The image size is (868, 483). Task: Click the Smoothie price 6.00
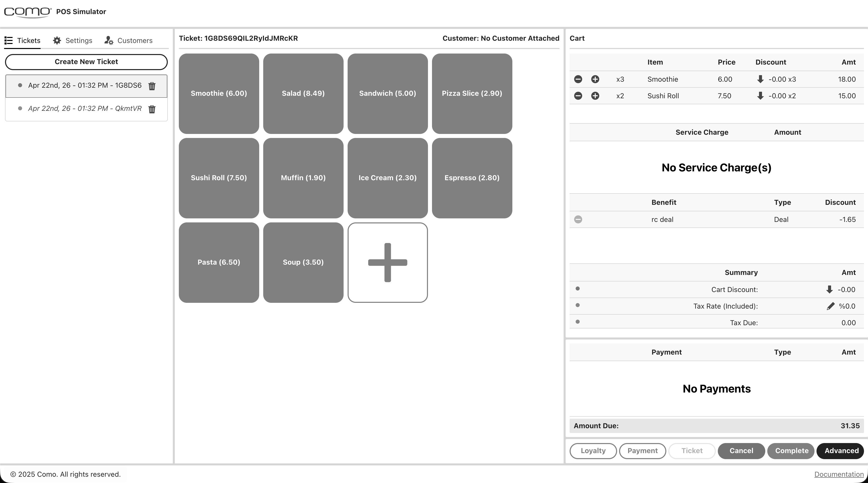tap(725, 79)
